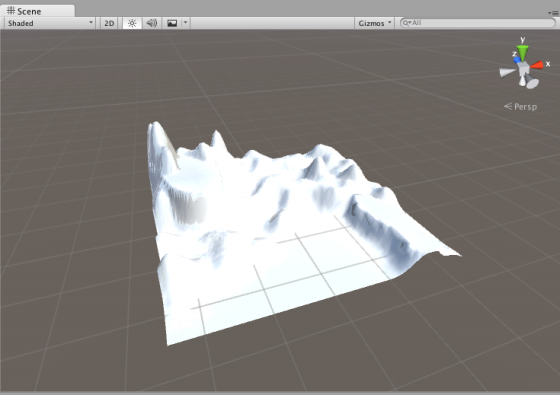Toggle scene lighting sun icon
This screenshot has width=560, height=395.
click(132, 23)
